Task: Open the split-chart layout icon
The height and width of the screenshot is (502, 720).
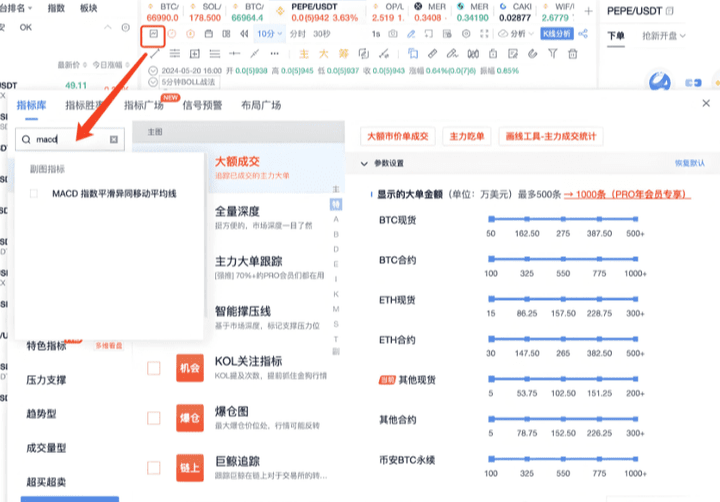Action: [226, 34]
